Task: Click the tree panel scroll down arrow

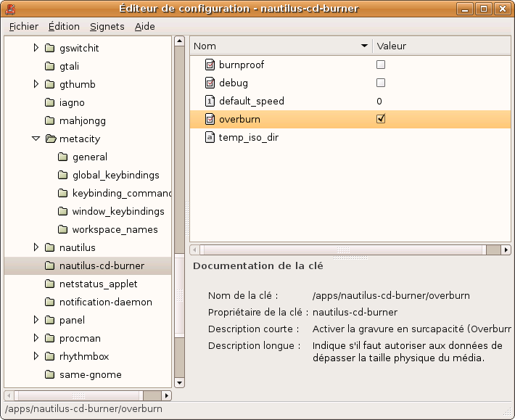Action: (x=179, y=382)
